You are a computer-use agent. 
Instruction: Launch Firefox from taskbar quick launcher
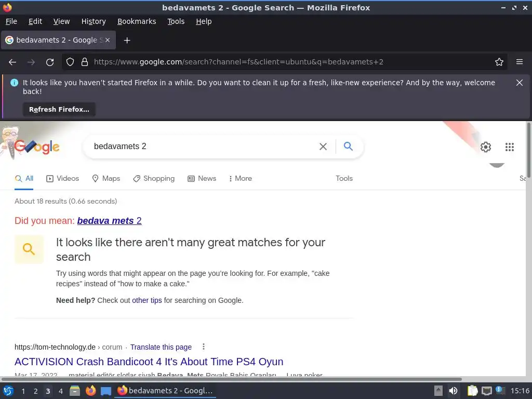point(90,391)
